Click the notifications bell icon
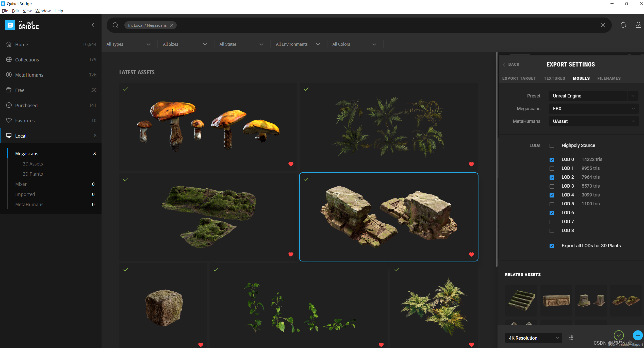644x348 pixels. pos(623,25)
